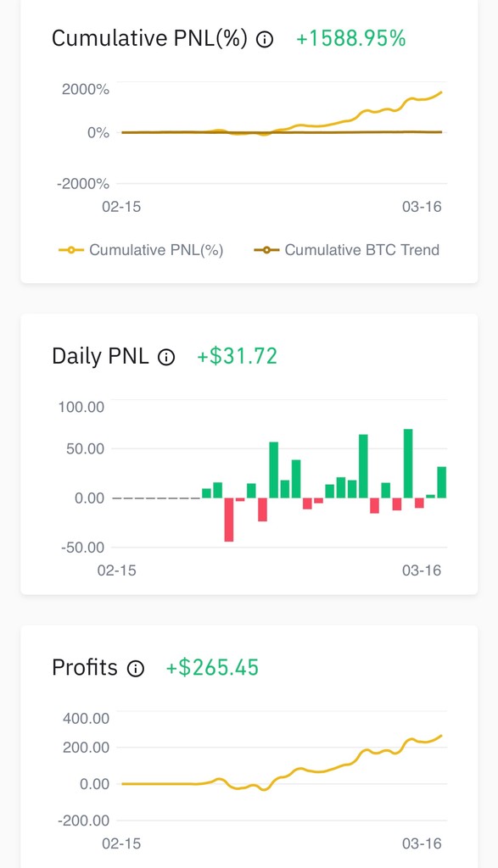Tap the 02-15 date on Daily PNL chart
The height and width of the screenshot is (868, 498).
[117, 570]
